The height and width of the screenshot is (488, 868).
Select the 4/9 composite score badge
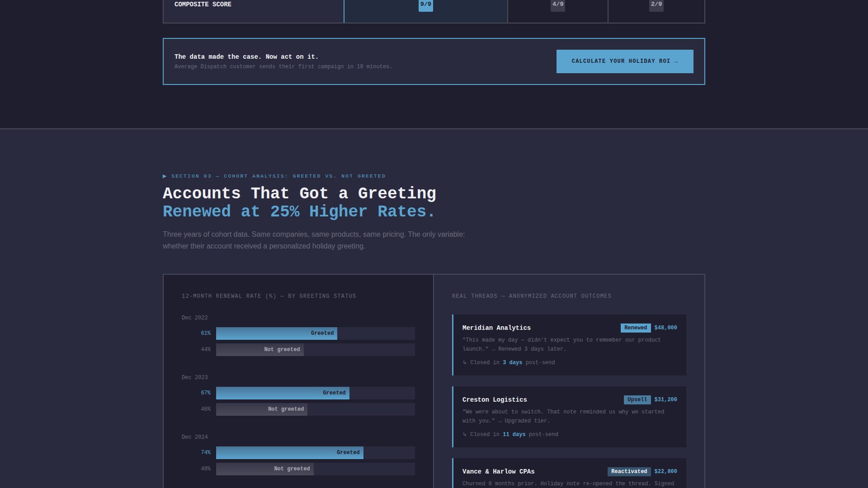coord(558,5)
